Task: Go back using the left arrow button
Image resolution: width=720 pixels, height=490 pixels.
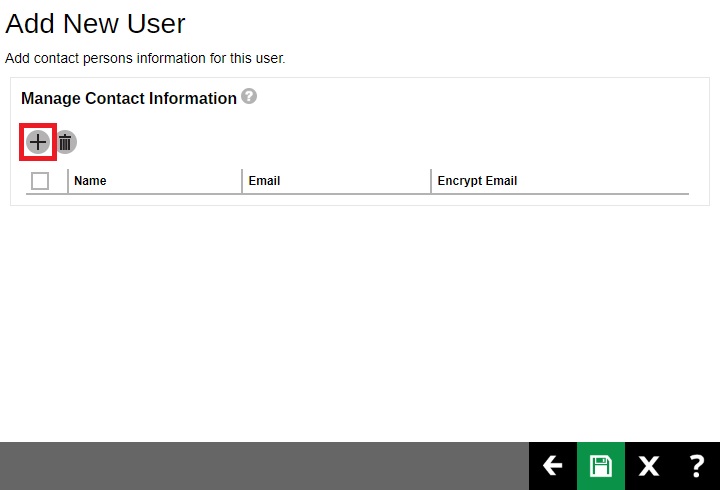Action: pyautogui.click(x=552, y=466)
